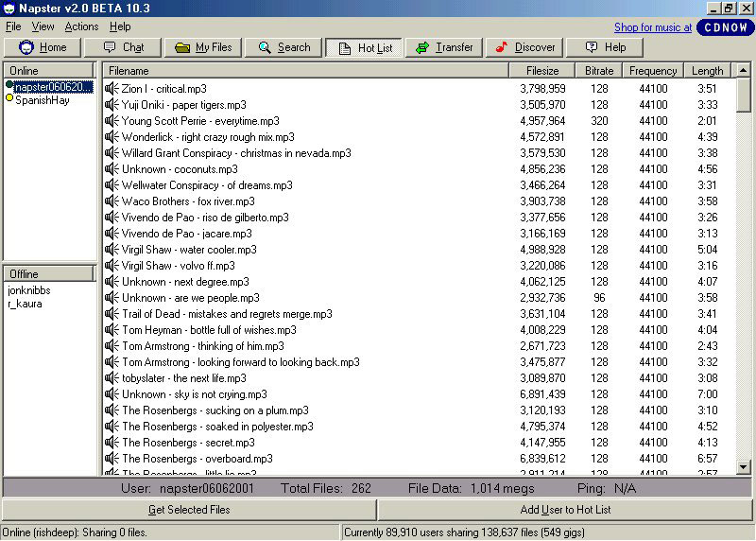The width and height of the screenshot is (756, 541).
Task: Click the speaker icon beside Virgil Shaw - volvo ff.mp3
Action: (112, 266)
